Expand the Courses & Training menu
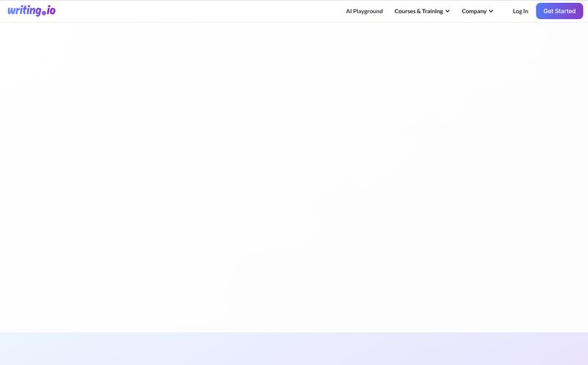 (422, 11)
